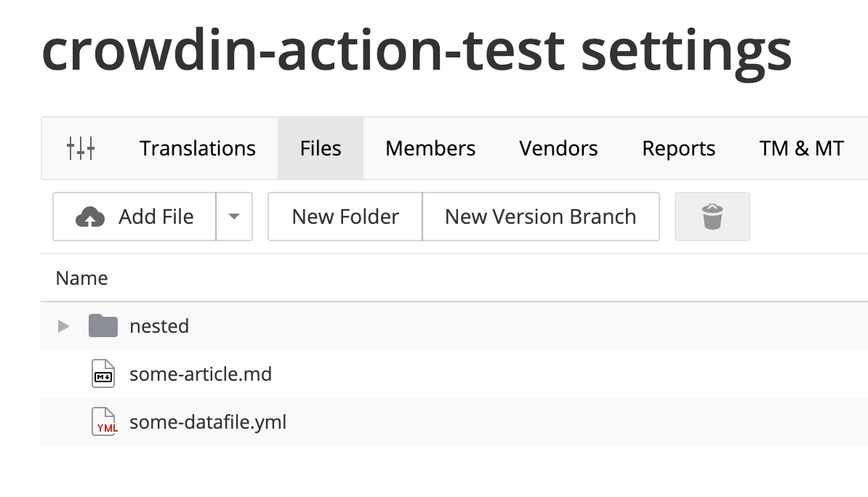Viewport: 868px width, 497px height.
Task: Select the Files tab
Action: [x=321, y=148]
